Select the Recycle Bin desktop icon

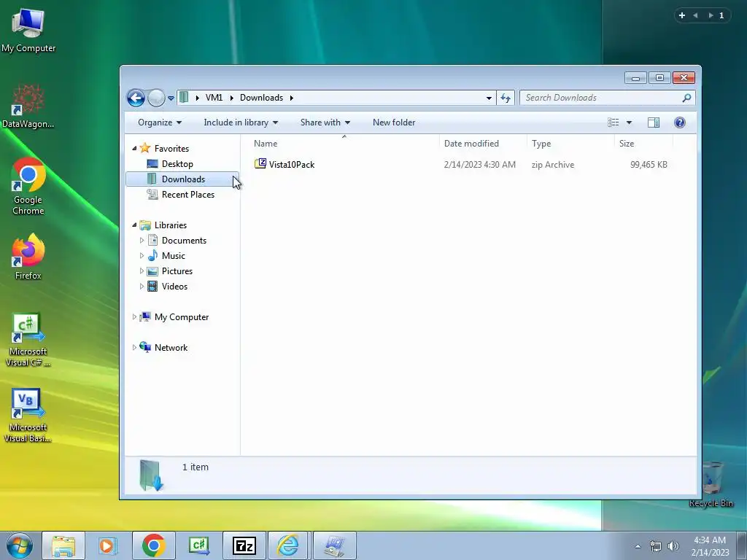(711, 484)
